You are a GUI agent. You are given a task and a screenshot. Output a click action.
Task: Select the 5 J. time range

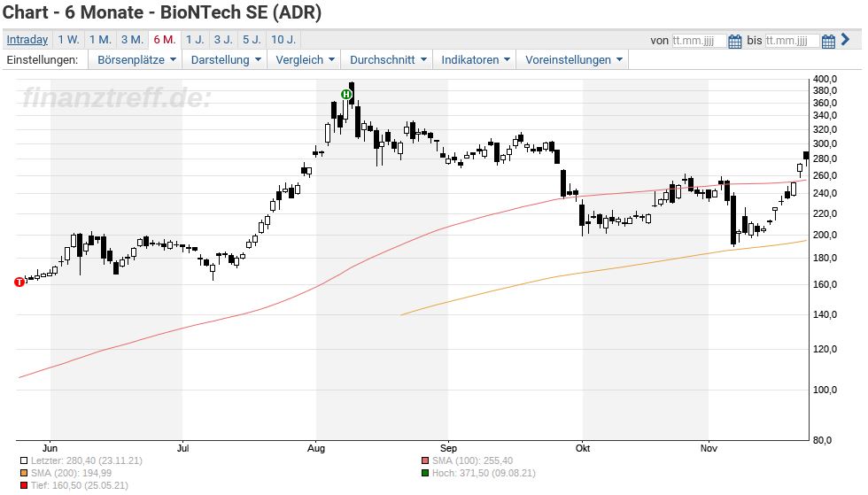[252, 40]
